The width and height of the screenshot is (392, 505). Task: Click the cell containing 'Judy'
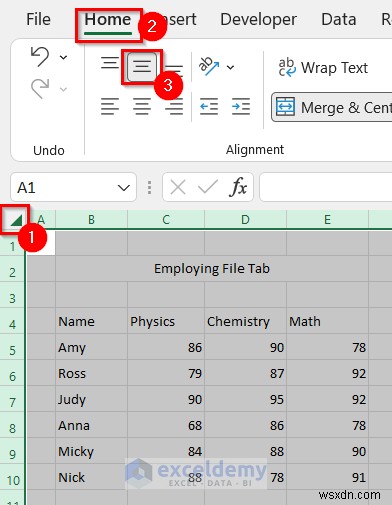coord(91,399)
